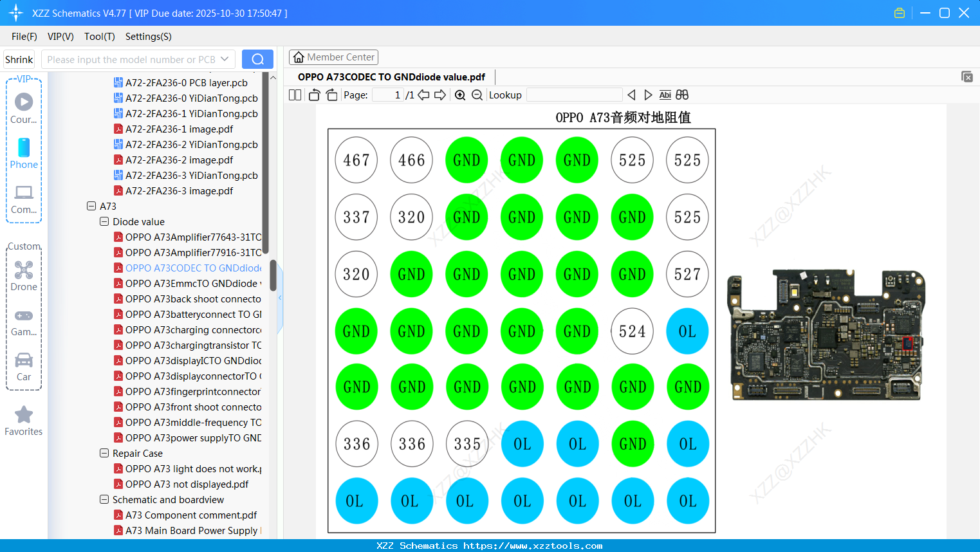Viewport: 980px width, 552px height.
Task: Enable two-page view of the PDF
Action: [x=295, y=95]
